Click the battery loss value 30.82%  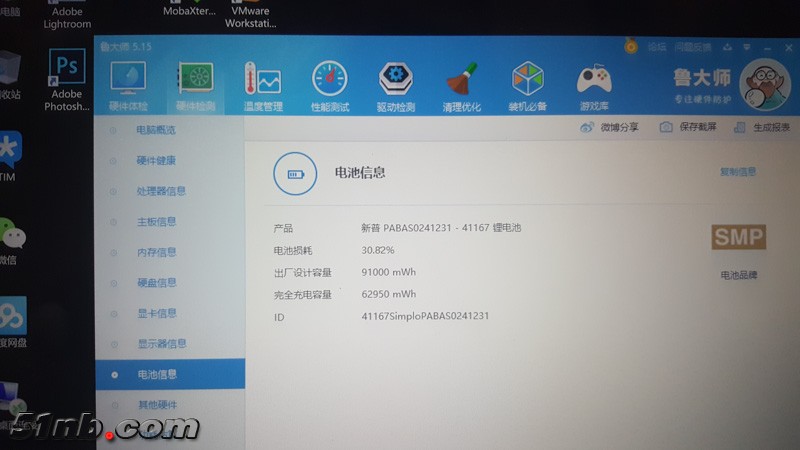point(378,250)
